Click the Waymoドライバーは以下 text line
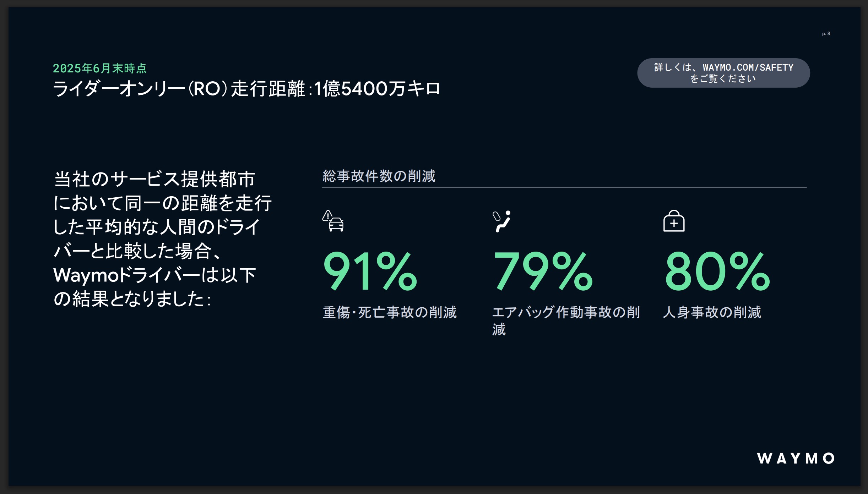Image resolution: width=868 pixels, height=494 pixels. 154,275
